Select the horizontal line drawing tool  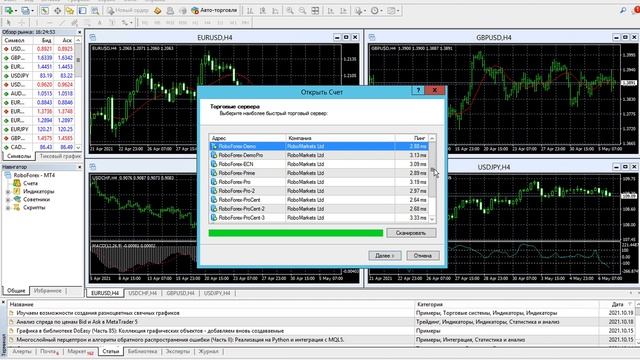click(49, 22)
